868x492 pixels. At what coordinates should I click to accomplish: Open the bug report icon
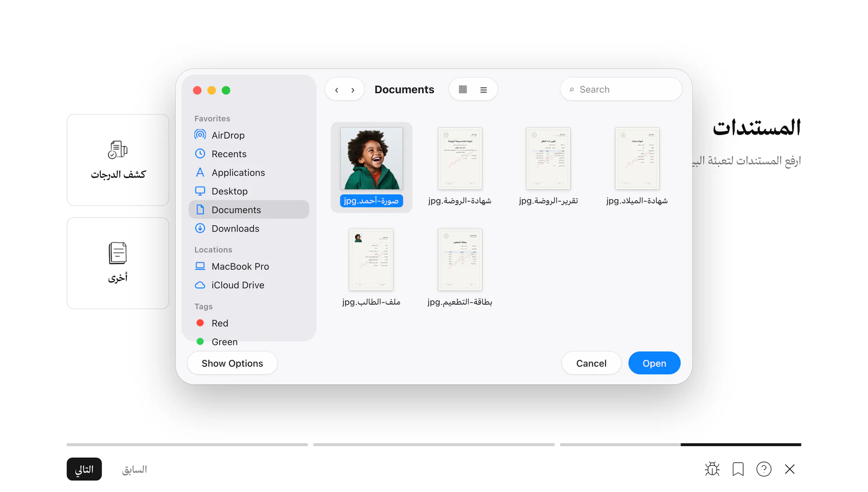(x=712, y=469)
